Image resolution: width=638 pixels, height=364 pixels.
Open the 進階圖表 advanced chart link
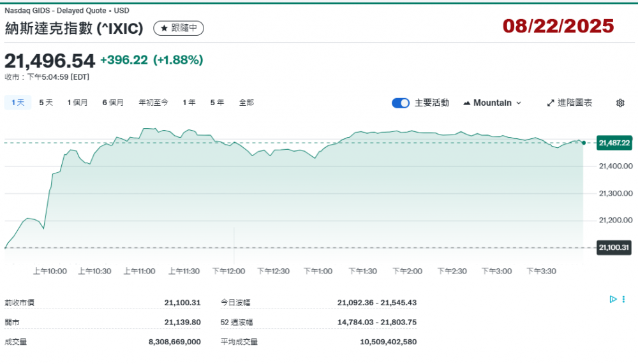coord(574,103)
